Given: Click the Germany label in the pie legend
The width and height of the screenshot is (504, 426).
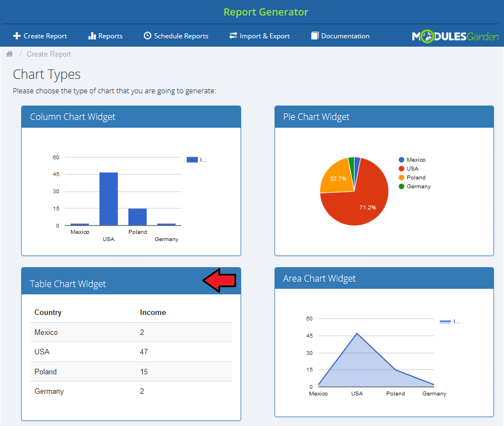Looking at the screenshot, I should [x=418, y=187].
